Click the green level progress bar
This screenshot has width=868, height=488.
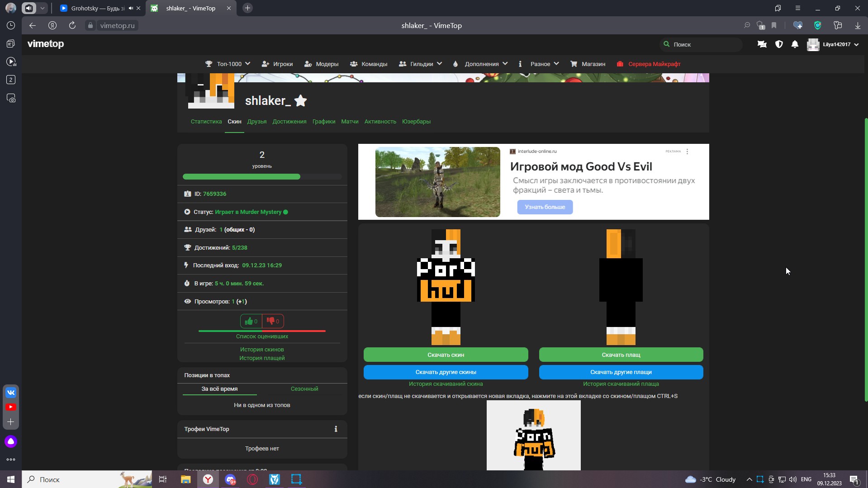coord(242,177)
